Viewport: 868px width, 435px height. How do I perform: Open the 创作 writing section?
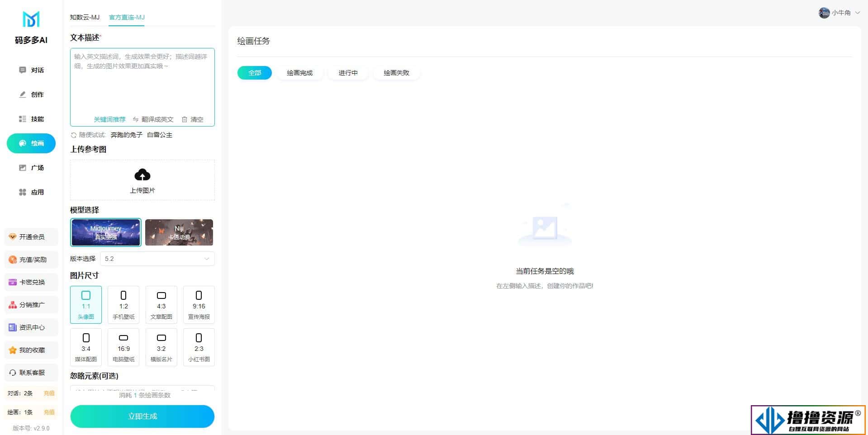point(31,95)
